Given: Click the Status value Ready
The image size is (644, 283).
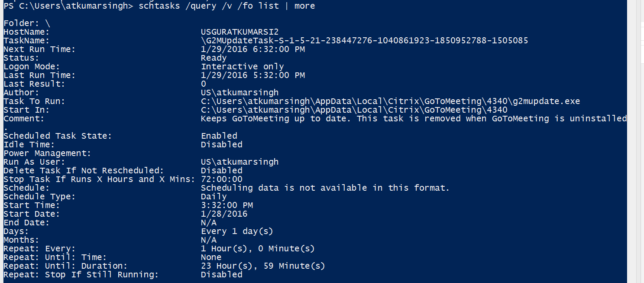Looking at the screenshot, I should point(214,58).
